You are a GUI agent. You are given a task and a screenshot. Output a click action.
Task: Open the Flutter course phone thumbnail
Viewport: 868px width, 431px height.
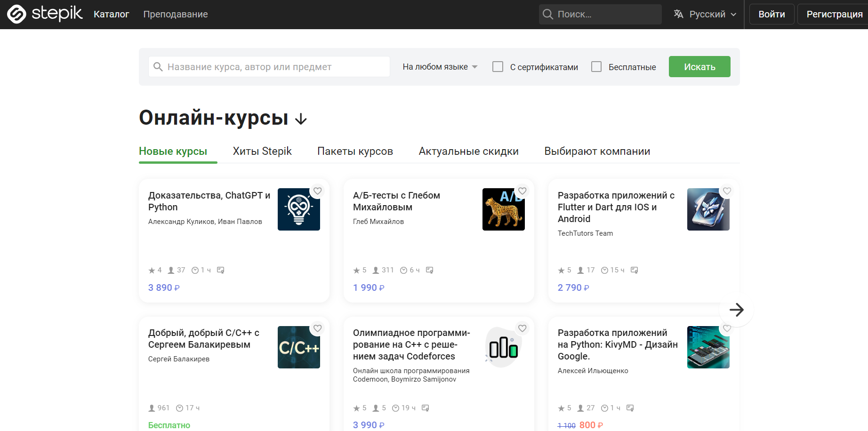point(708,209)
